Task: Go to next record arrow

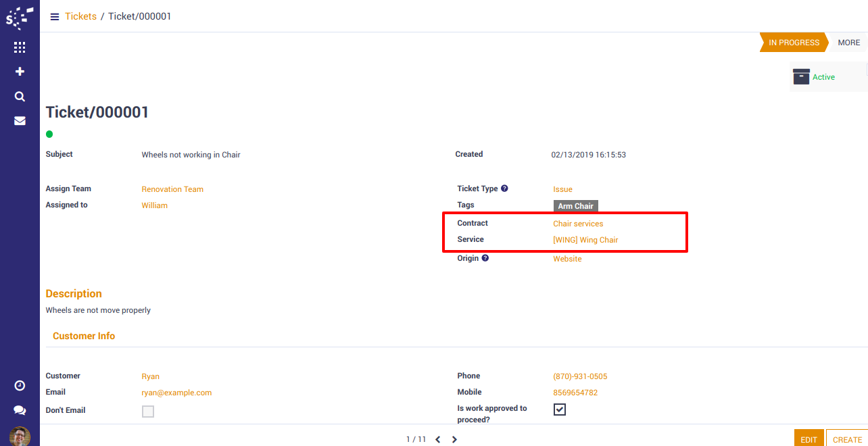Action: point(454,439)
